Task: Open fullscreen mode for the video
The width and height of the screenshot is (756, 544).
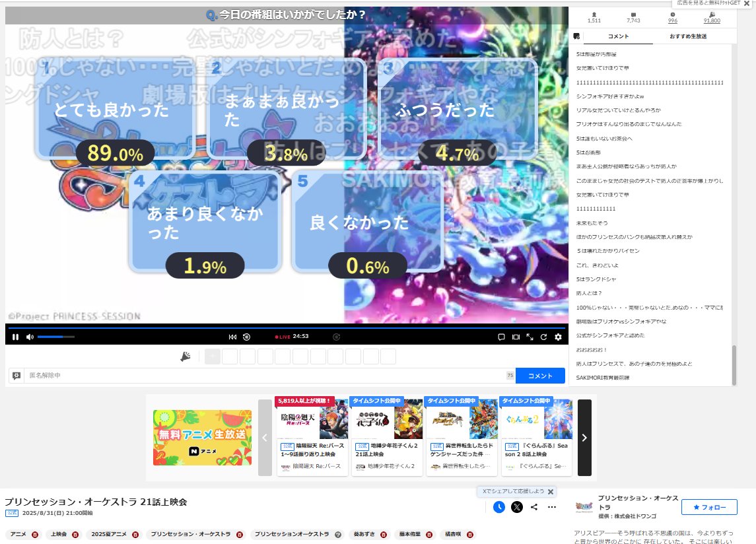Action: coord(530,337)
